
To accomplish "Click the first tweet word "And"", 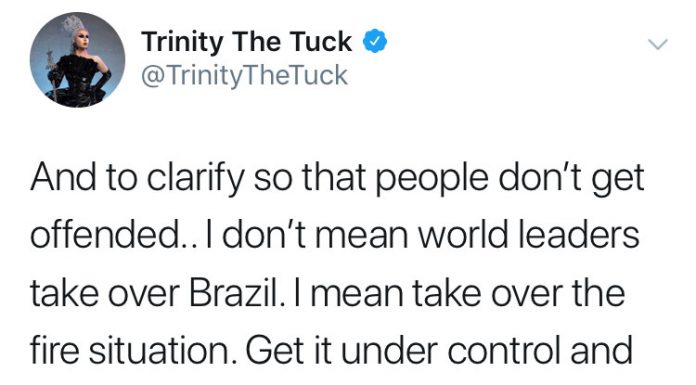I will [x=63, y=177].
